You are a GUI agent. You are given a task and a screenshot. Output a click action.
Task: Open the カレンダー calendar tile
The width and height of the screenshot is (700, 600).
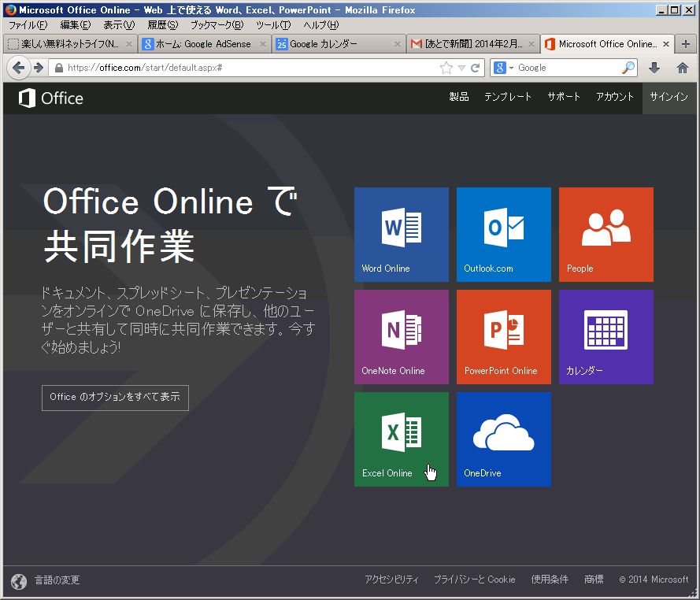(x=606, y=336)
